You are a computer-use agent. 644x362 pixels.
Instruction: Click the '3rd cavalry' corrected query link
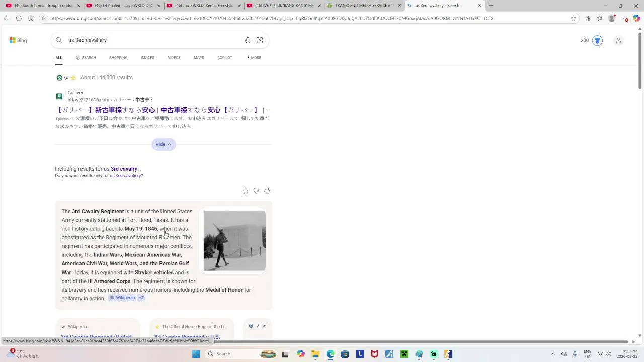[124, 169]
